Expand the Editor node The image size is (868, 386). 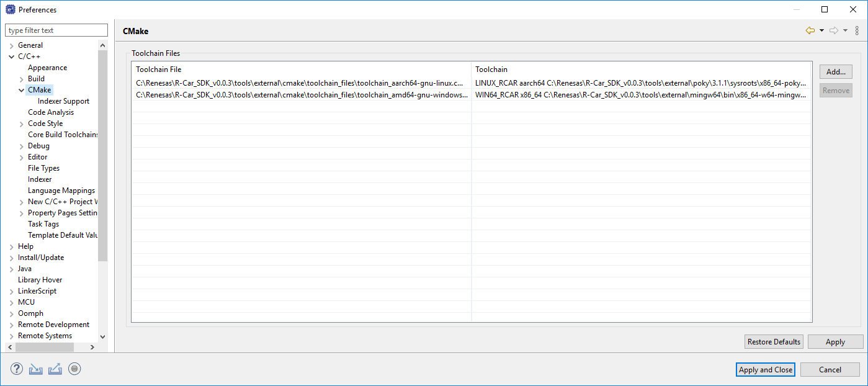tap(22, 157)
